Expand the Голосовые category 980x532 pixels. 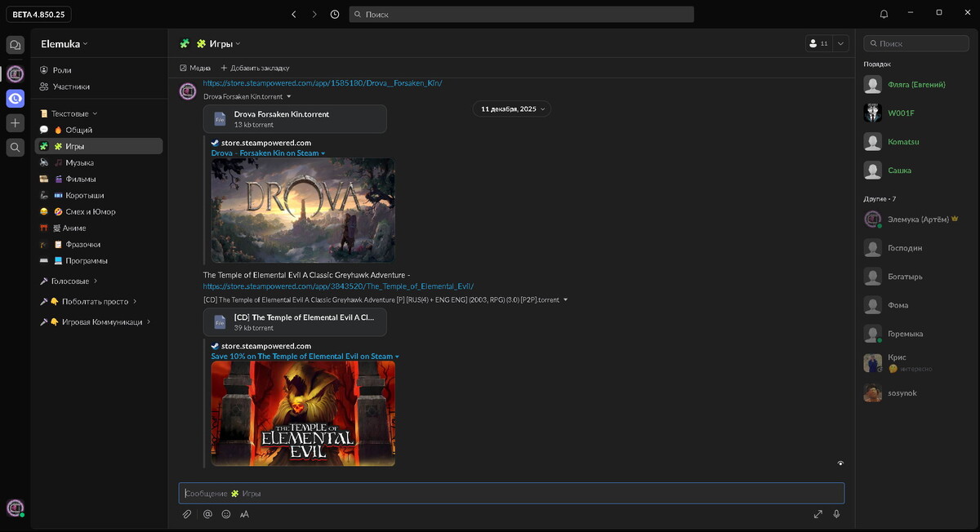click(69, 281)
